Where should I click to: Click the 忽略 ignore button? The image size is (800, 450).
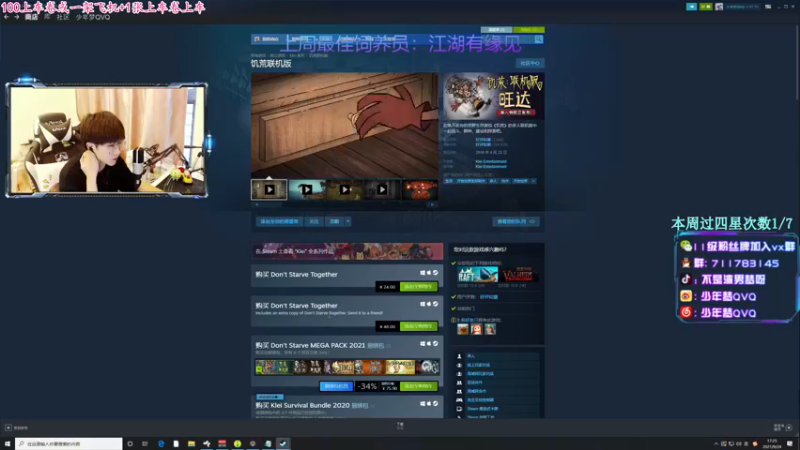[x=334, y=221]
